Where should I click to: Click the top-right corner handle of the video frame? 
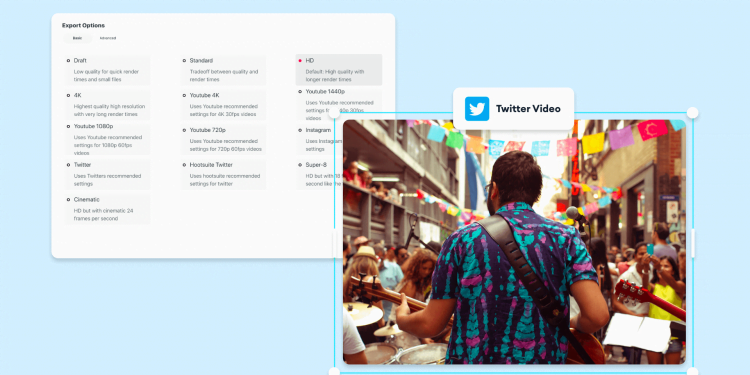(x=692, y=113)
